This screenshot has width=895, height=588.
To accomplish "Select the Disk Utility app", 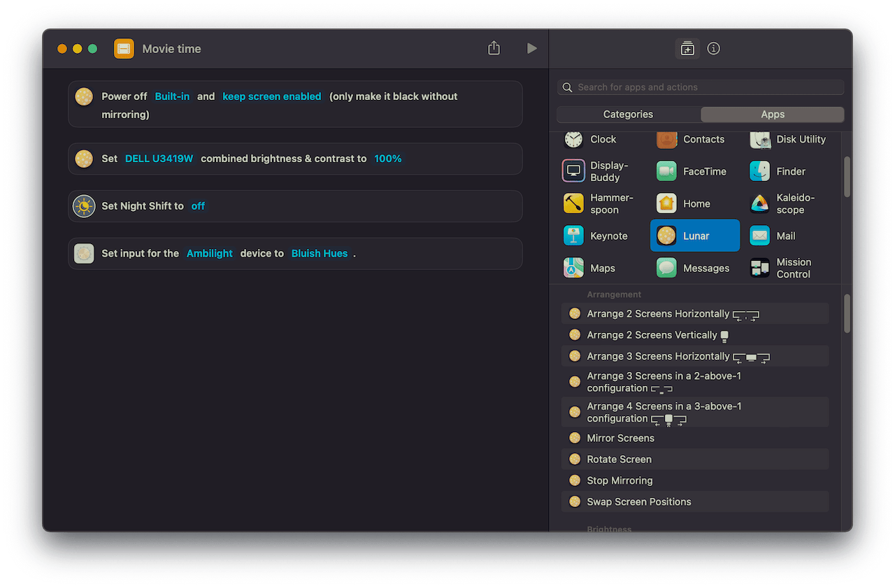I will tap(788, 139).
